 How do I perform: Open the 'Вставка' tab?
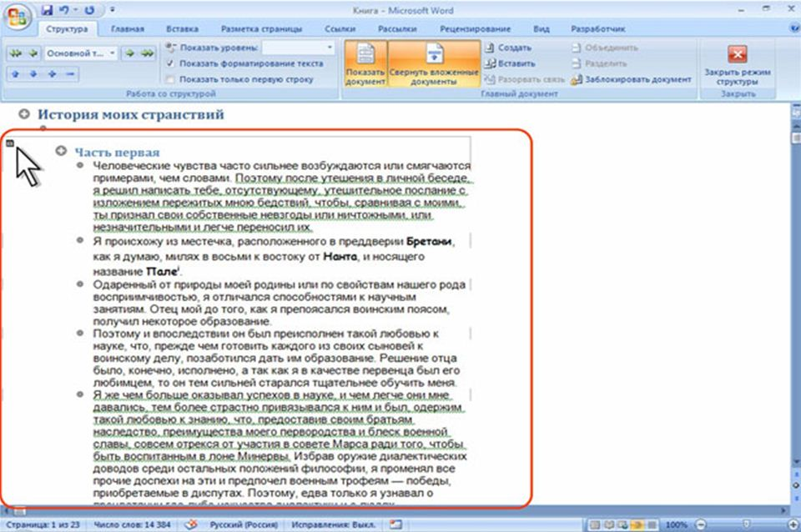coord(183,29)
